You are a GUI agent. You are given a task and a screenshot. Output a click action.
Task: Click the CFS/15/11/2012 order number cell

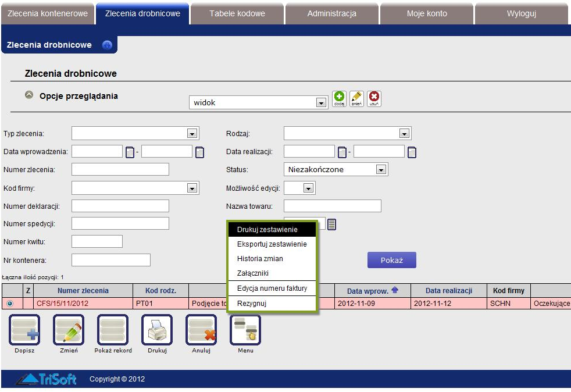(x=83, y=304)
